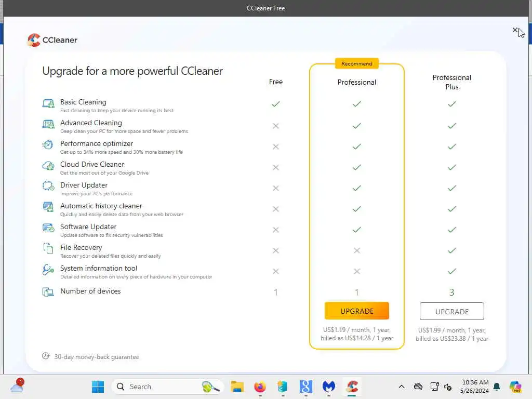The image size is (532, 399).
Task: Click the US$1.99 / month price text
Action: click(x=451, y=330)
